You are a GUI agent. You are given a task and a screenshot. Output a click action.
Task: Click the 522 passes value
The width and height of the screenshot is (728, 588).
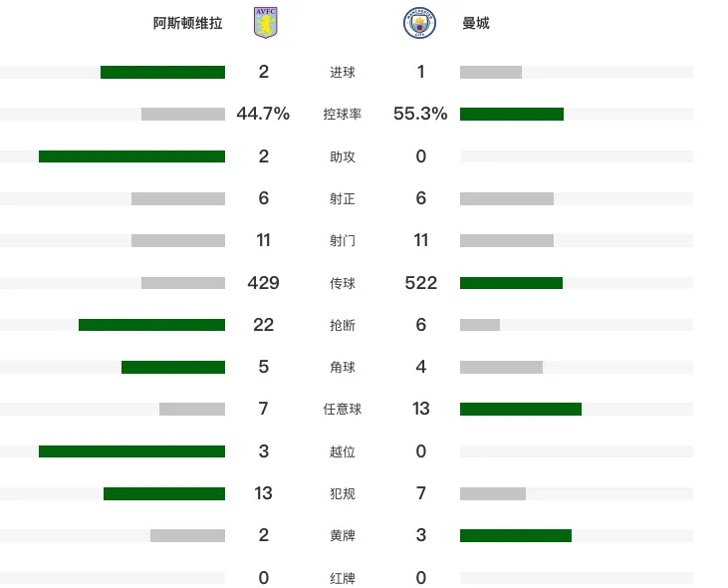click(x=420, y=283)
